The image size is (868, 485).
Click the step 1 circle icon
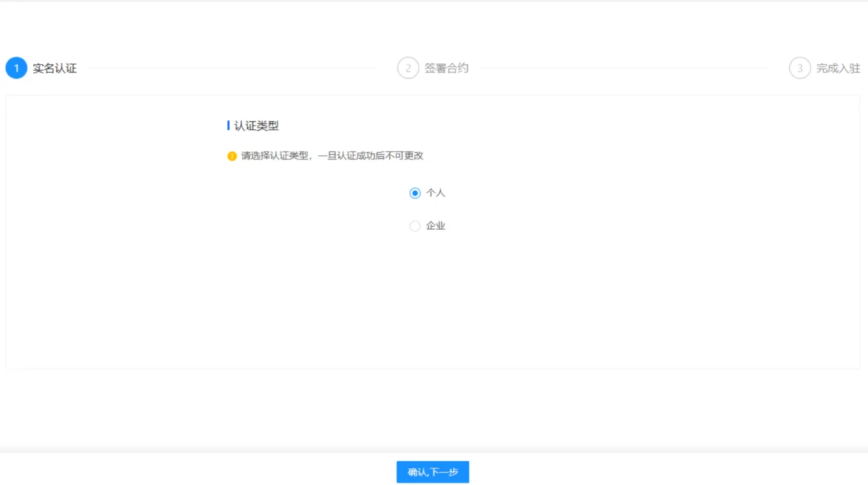tap(16, 68)
